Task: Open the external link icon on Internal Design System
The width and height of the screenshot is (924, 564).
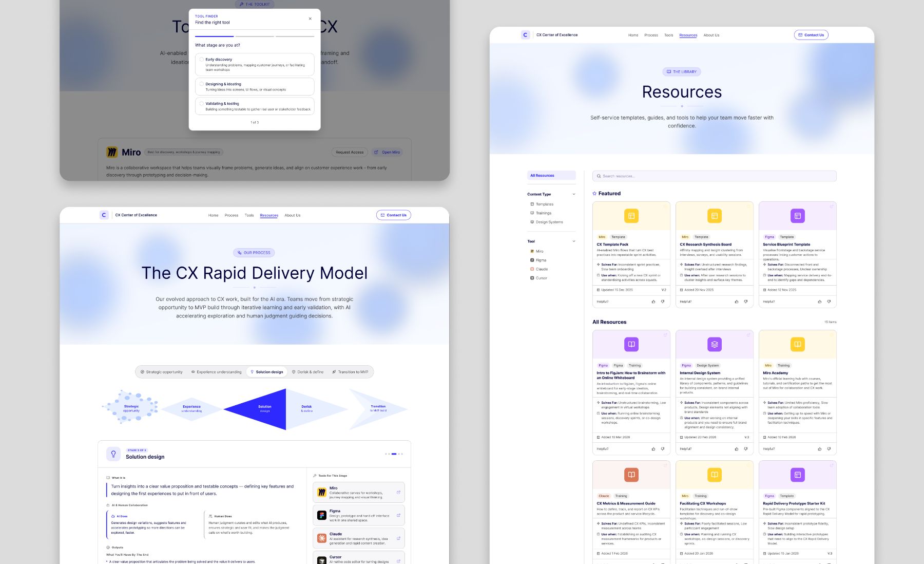Action: point(748,335)
